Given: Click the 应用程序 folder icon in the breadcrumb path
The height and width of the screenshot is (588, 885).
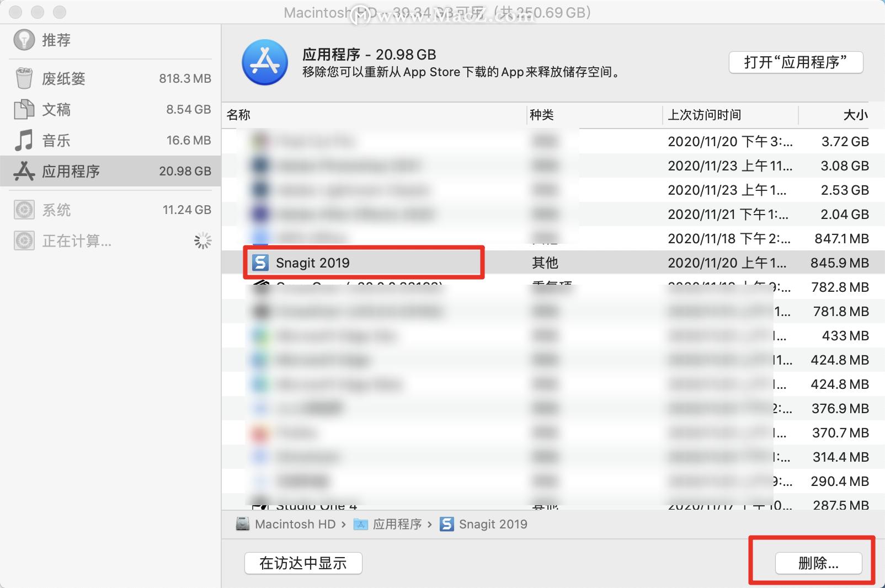Looking at the screenshot, I should tap(361, 524).
